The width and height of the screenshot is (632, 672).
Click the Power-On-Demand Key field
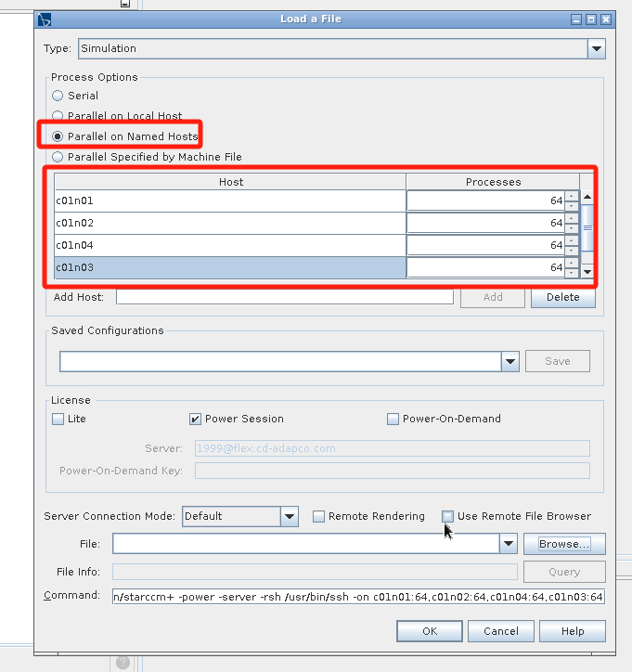coord(392,471)
